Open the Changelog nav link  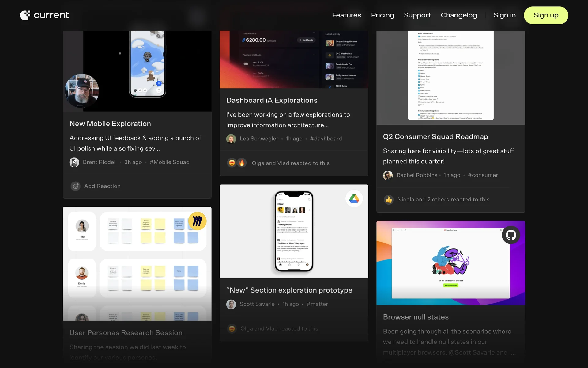pyautogui.click(x=458, y=15)
